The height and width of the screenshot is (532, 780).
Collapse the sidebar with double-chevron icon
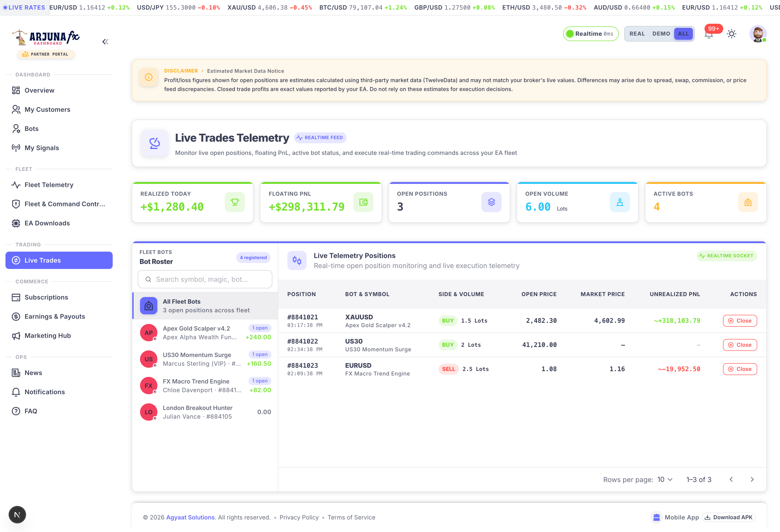point(105,42)
